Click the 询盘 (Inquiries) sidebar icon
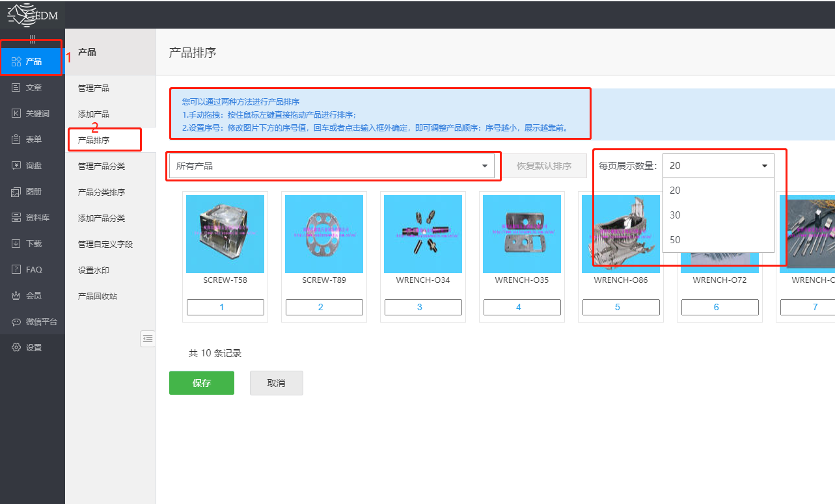Viewport: 835px width, 504px height. point(31,165)
